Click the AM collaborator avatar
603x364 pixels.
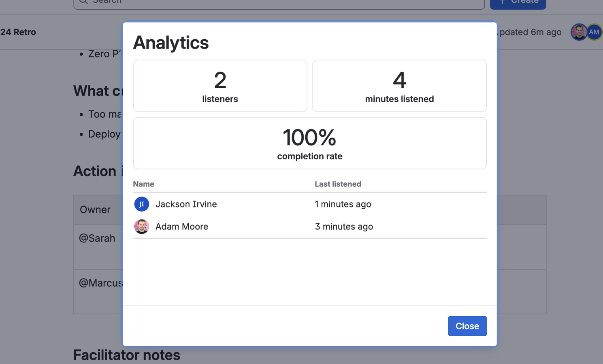tap(595, 32)
